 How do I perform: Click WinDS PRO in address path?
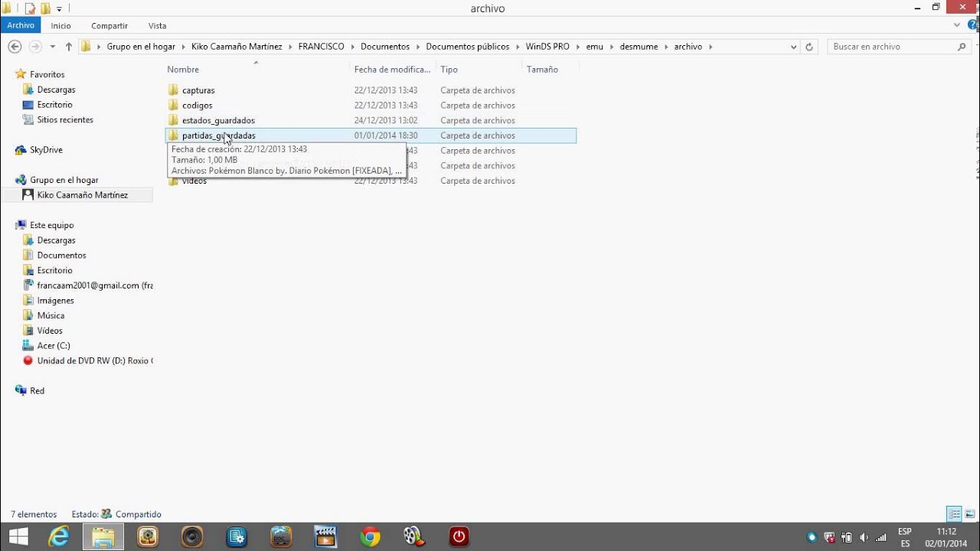(x=547, y=47)
